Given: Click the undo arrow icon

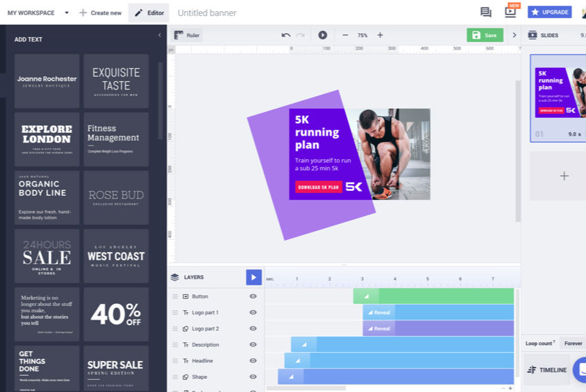Looking at the screenshot, I should pos(285,35).
